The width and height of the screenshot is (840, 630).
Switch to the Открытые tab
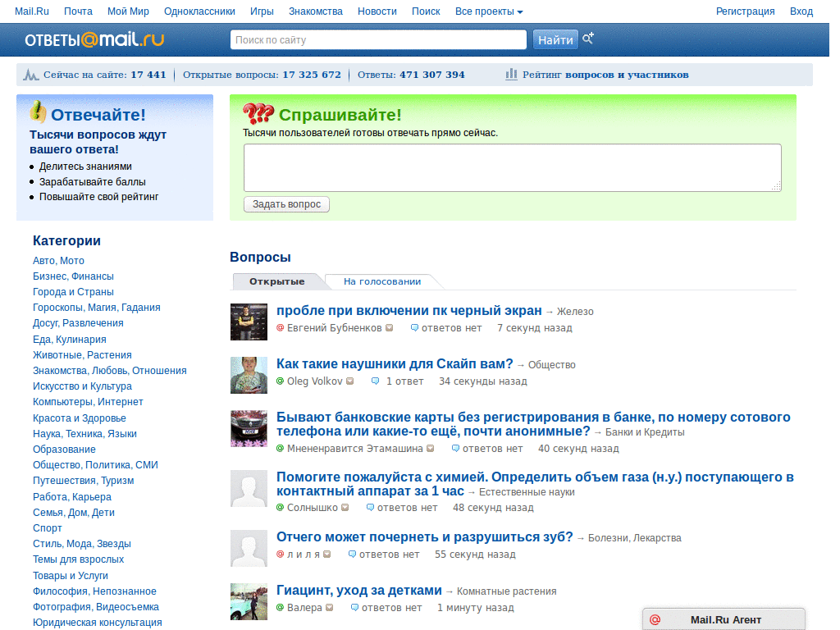pos(277,281)
